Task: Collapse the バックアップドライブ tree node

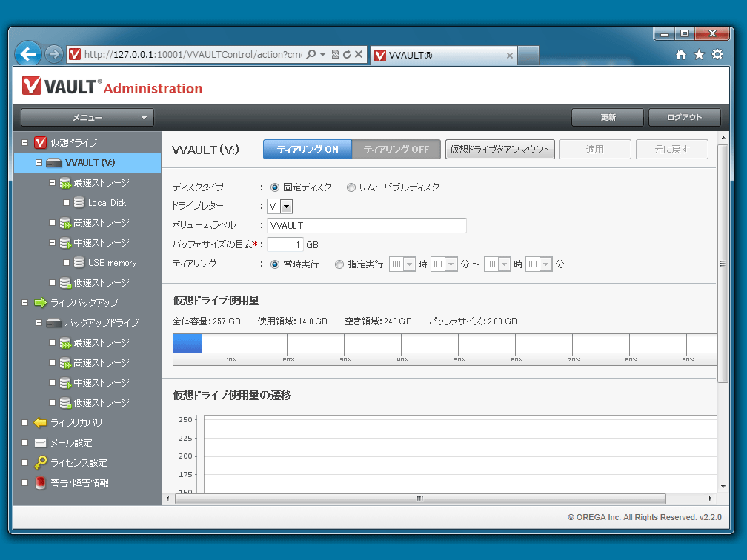Action: pos(39,323)
